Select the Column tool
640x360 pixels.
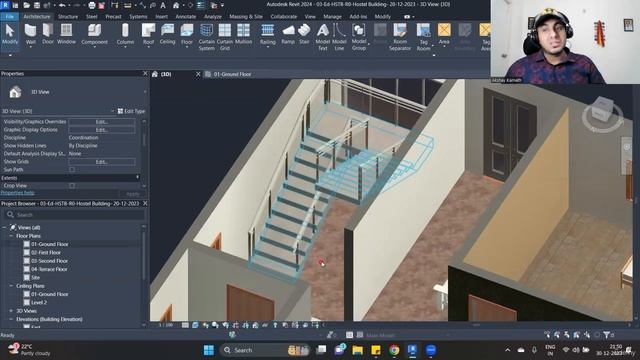pyautogui.click(x=125, y=34)
